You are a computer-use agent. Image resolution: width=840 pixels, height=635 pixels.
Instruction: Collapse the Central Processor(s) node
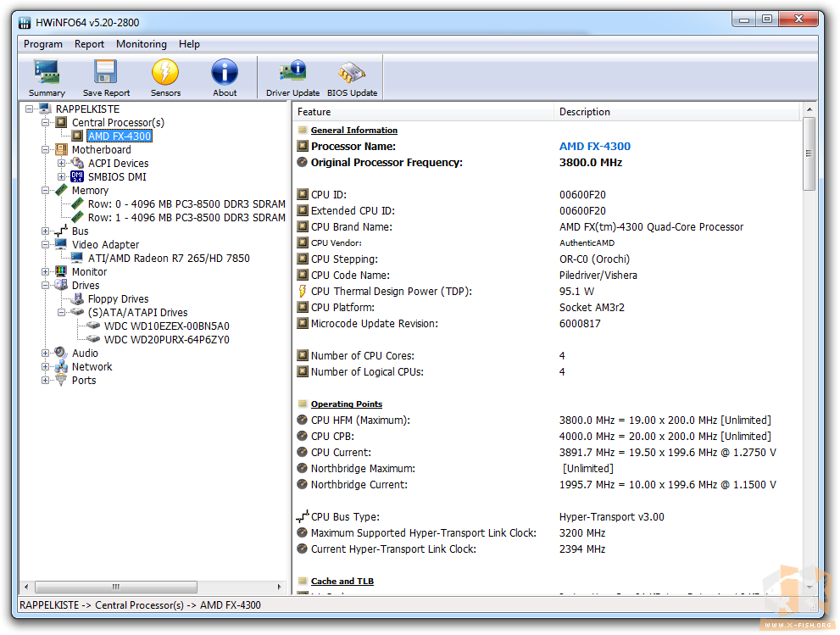pos(46,122)
